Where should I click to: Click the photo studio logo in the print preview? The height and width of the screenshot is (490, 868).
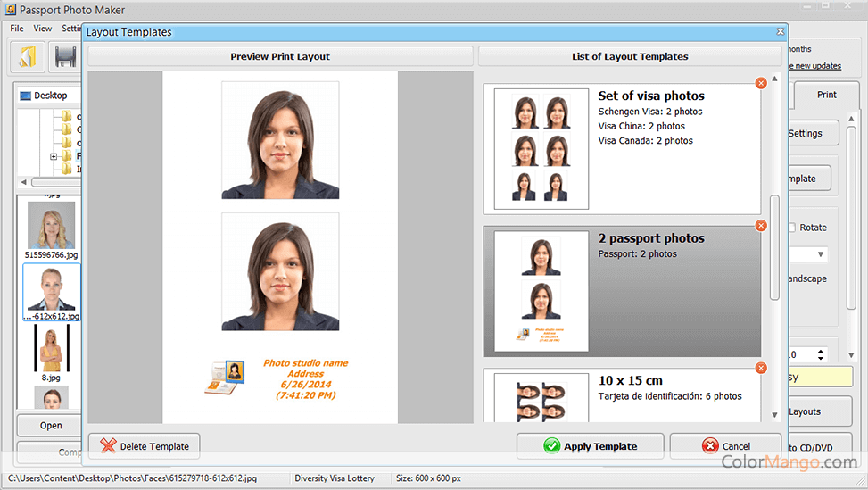coord(224,378)
